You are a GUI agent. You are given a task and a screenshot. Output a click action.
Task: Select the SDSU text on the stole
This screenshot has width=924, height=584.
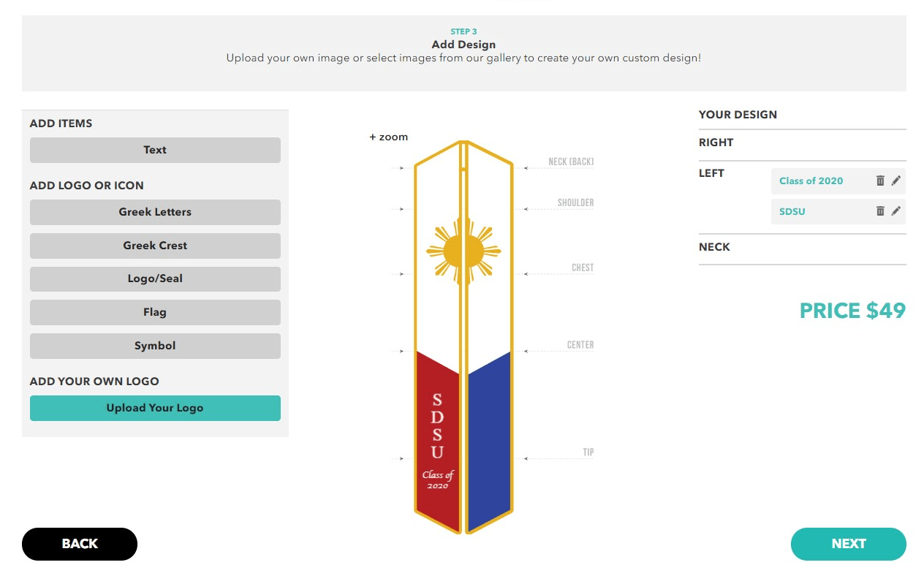[x=437, y=425]
